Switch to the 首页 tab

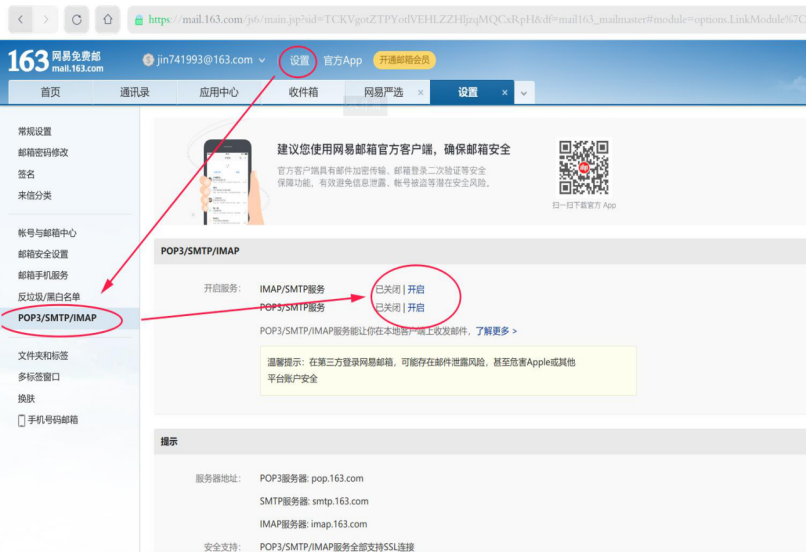(50, 92)
